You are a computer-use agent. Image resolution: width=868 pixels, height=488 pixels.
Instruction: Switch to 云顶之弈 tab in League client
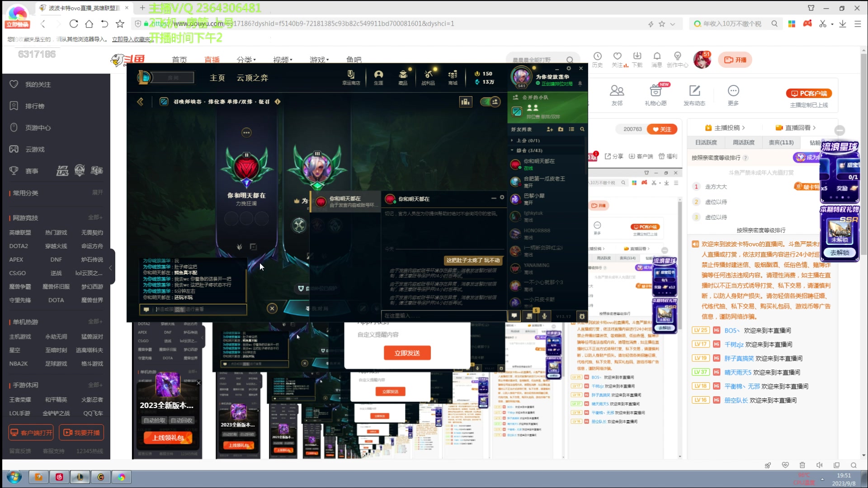click(x=252, y=78)
